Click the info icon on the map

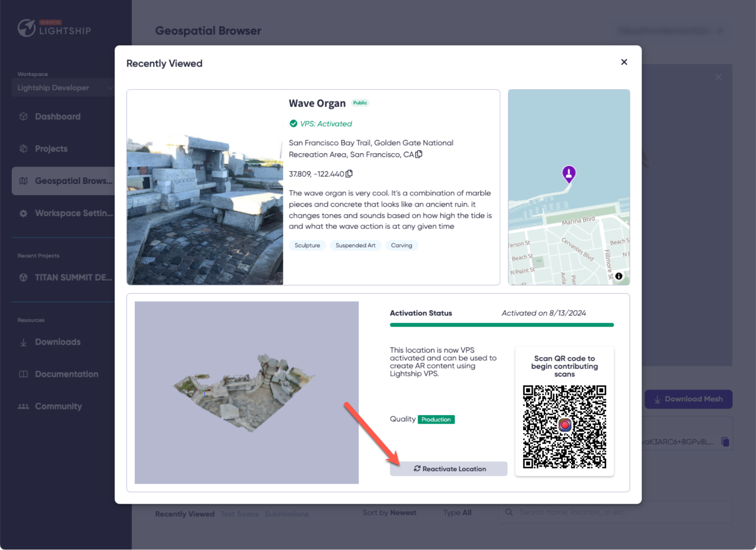point(619,276)
